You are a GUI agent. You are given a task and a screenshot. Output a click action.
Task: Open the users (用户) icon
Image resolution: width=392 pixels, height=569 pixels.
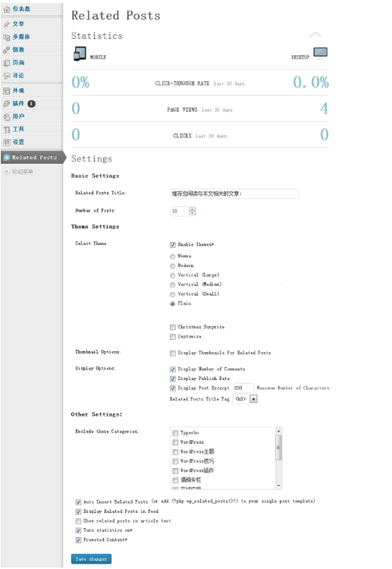point(7,117)
